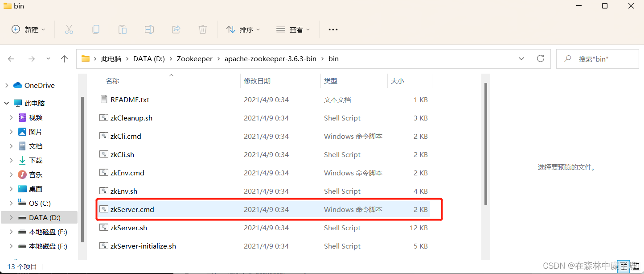Click the search magnifier icon
644x274 pixels.
tap(568, 58)
